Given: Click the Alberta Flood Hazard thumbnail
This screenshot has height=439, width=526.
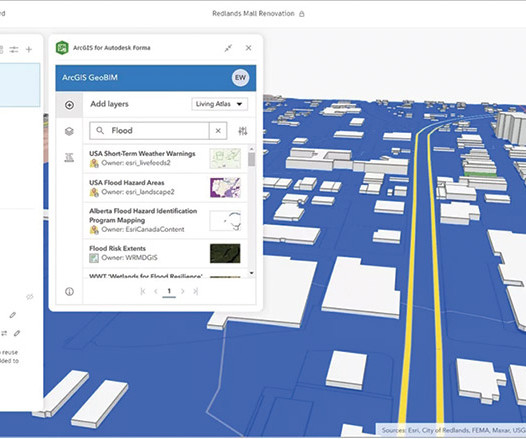Looking at the screenshot, I should pos(225,221).
